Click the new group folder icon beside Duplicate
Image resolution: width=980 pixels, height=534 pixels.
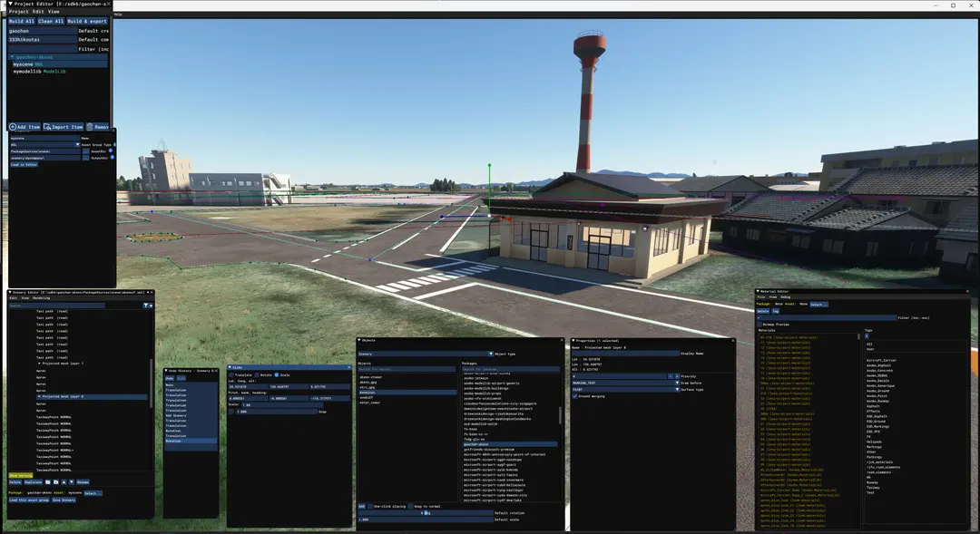[x=48, y=482]
